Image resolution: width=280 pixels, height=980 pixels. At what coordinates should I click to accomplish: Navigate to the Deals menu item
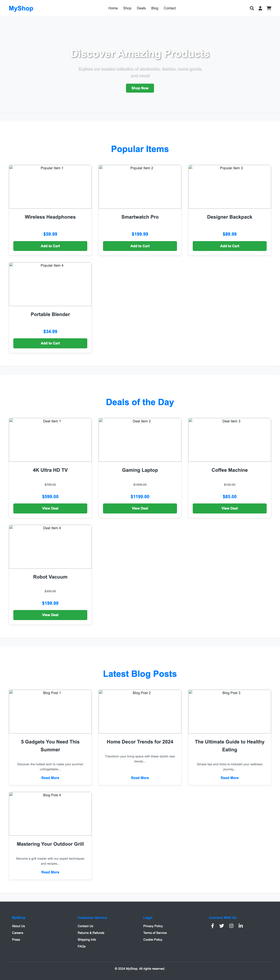point(141,8)
